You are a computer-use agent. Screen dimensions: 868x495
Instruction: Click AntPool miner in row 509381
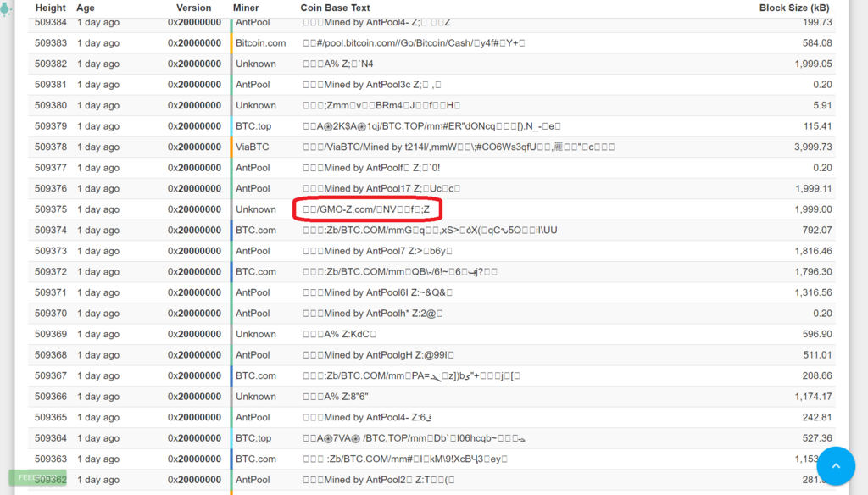(x=253, y=85)
